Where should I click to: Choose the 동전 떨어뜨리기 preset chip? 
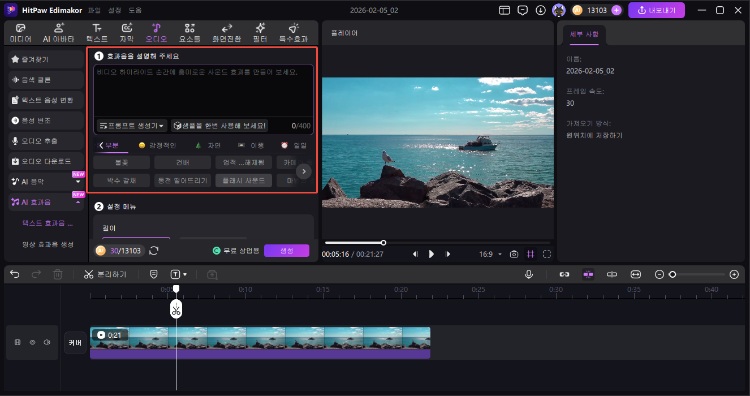[x=182, y=180]
